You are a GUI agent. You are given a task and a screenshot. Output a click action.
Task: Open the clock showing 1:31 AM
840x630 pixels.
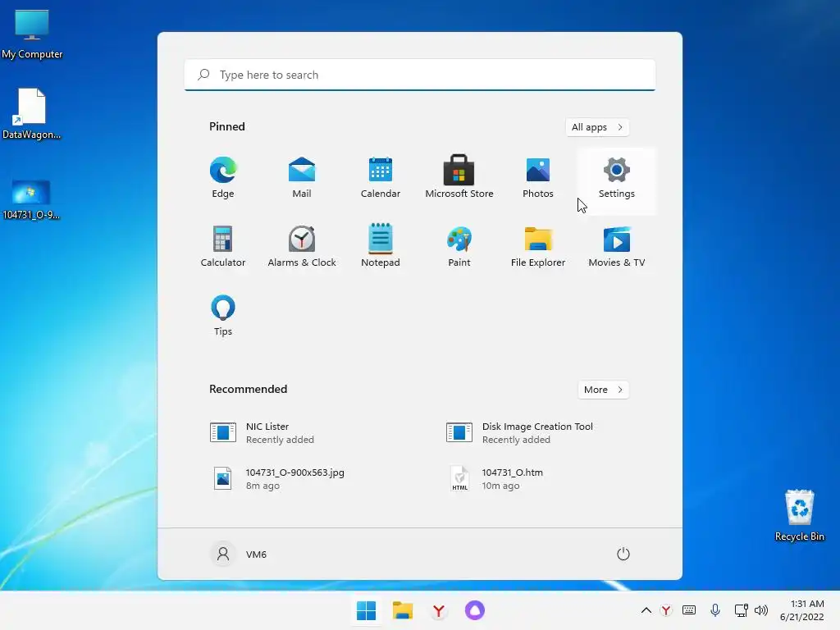pyautogui.click(x=801, y=610)
